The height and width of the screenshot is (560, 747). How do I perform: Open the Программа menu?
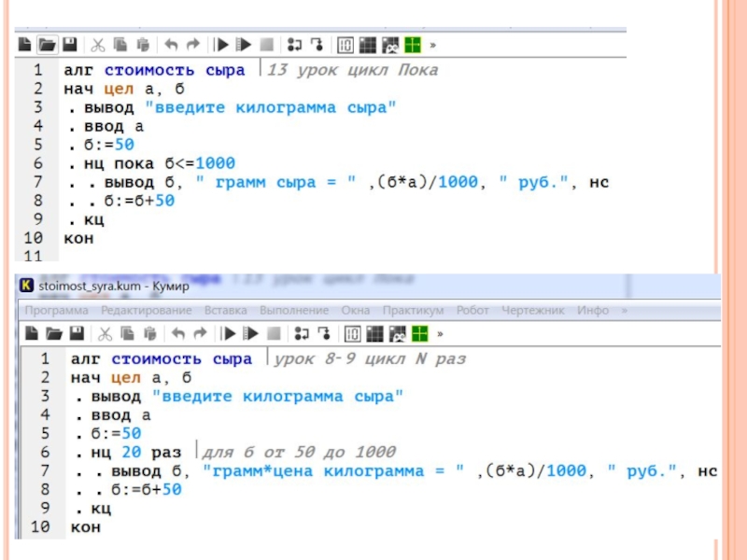point(56,311)
